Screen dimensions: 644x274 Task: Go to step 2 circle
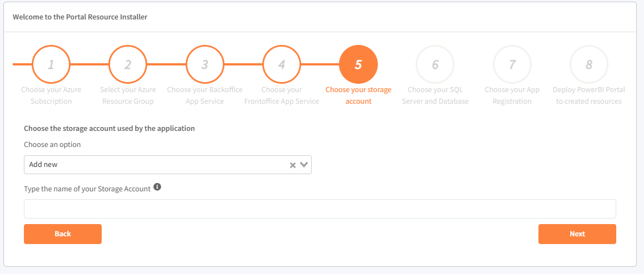[128, 64]
